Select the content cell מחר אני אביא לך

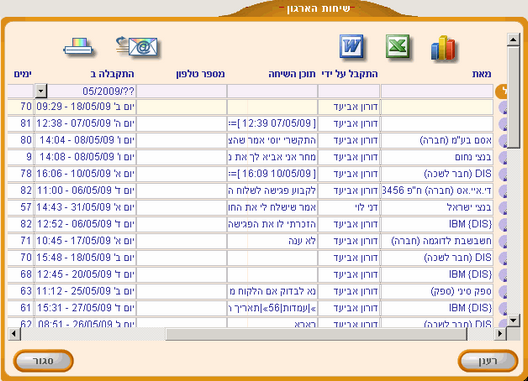[x=272, y=157]
